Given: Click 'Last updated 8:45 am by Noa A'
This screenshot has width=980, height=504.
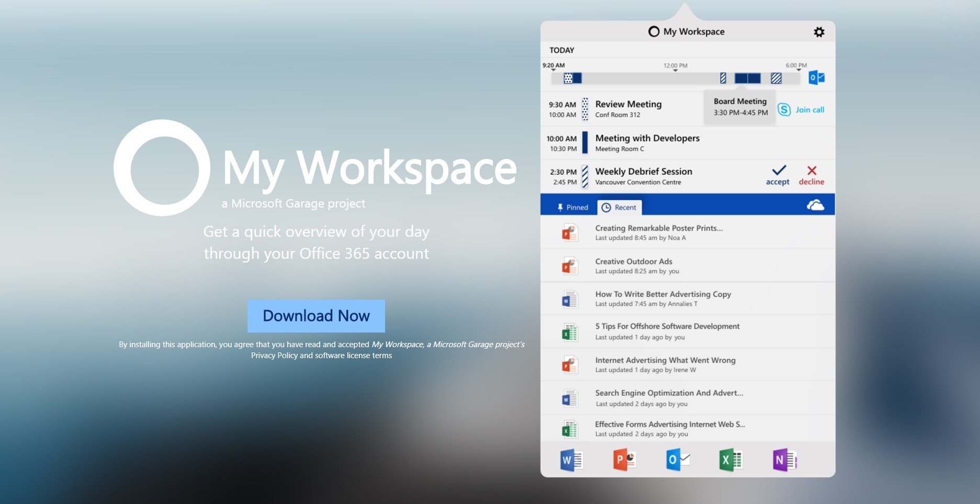Looking at the screenshot, I should click(640, 238).
